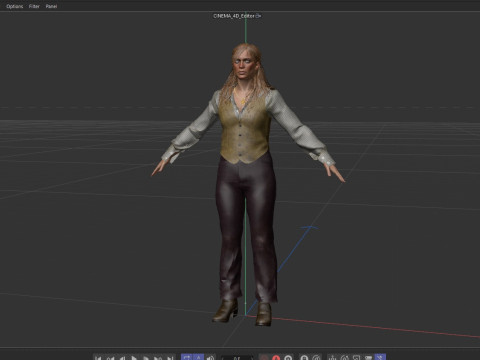This screenshot has width=480, height=360.
Task: Open the Options menu in the viewport
Action: (x=15, y=6)
